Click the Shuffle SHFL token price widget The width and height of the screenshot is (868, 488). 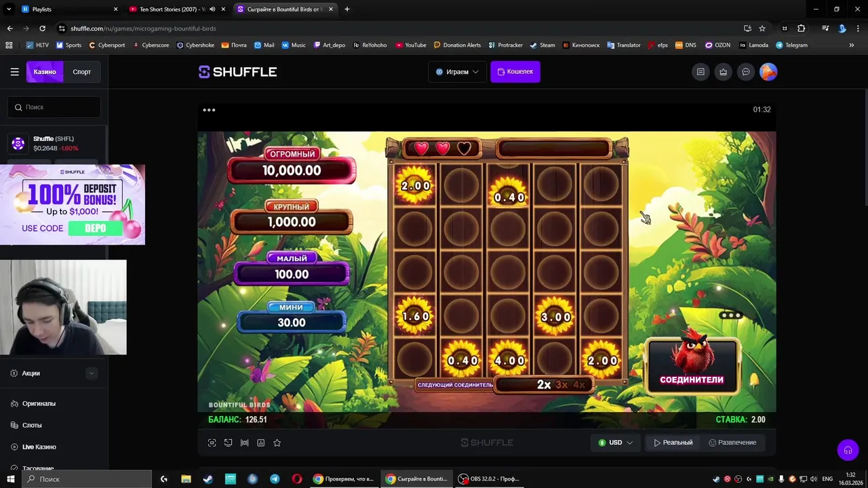[54, 144]
